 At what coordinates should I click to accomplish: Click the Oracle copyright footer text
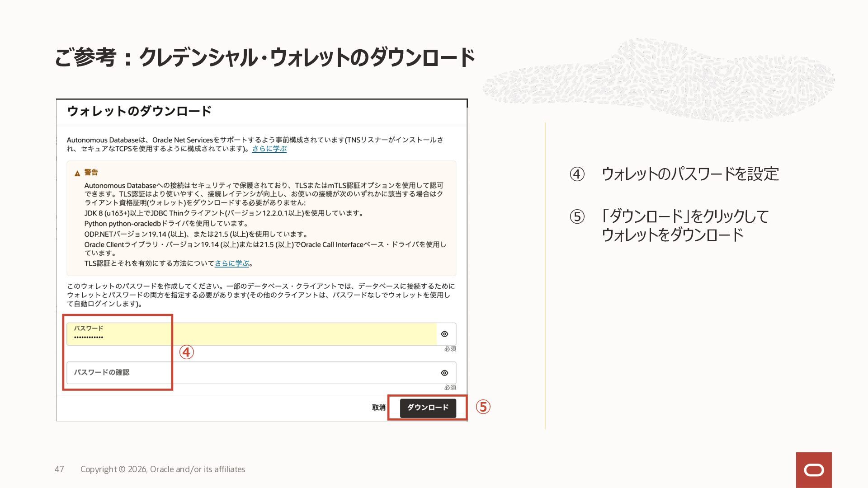(x=163, y=469)
